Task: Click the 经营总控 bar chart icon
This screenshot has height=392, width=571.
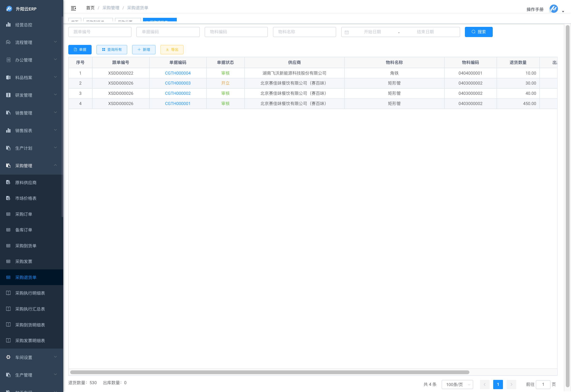Action: tap(8, 24)
